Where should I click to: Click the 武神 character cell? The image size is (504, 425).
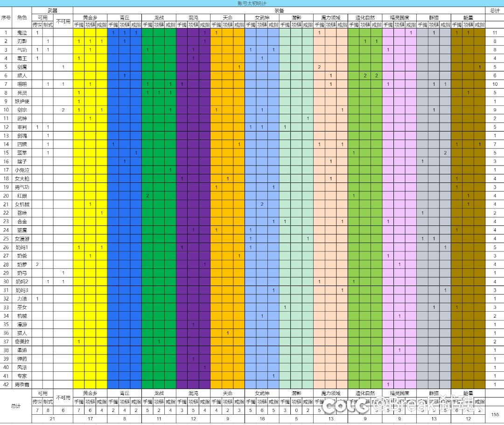(22, 118)
